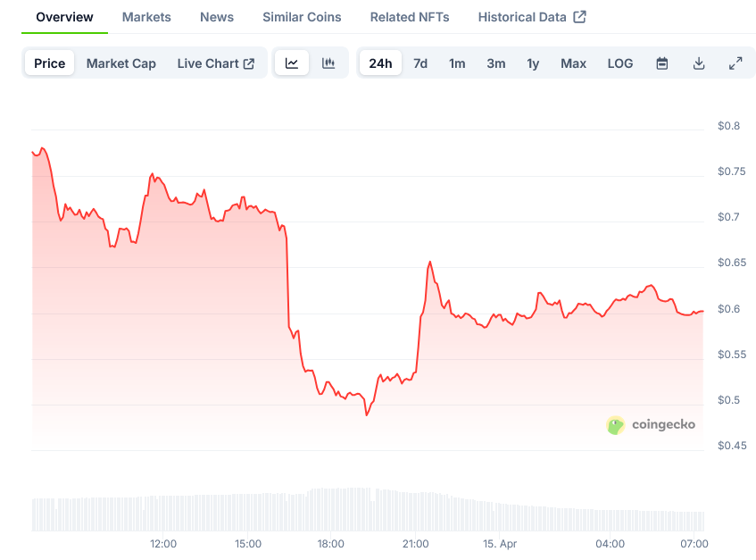The image size is (756, 560).
Task: Select the Price chart mode
Action: click(50, 63)
